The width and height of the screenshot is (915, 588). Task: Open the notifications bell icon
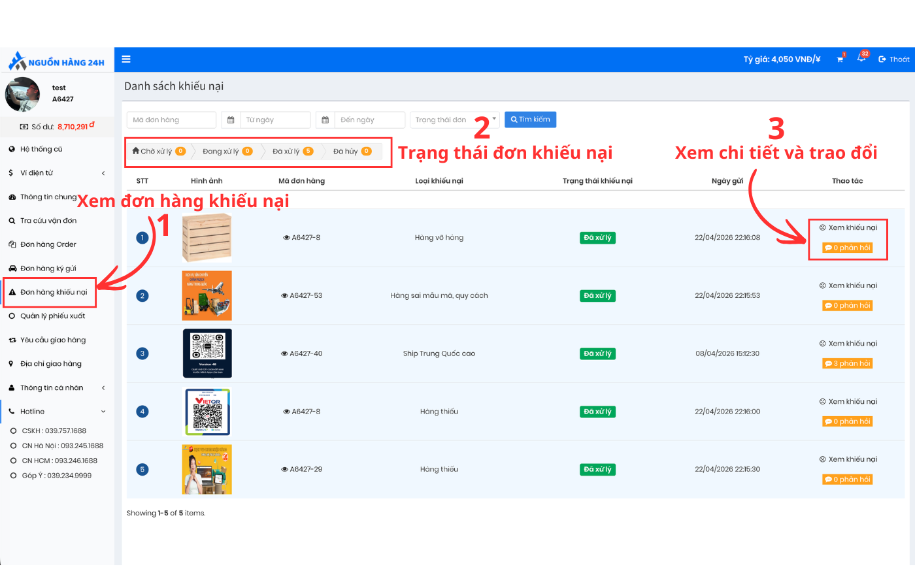[x=861, y=59]
